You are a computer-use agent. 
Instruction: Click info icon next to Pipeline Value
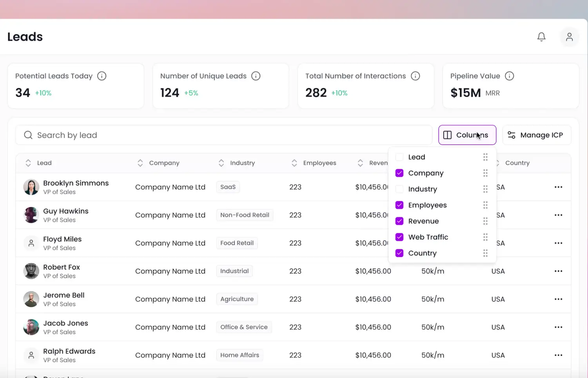[x=509, y=76]
